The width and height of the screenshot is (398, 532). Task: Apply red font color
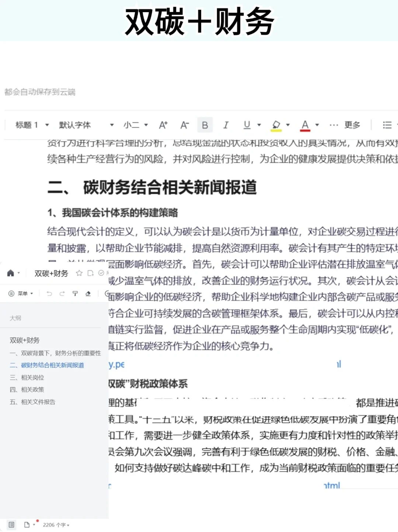[x=305, y=125]
